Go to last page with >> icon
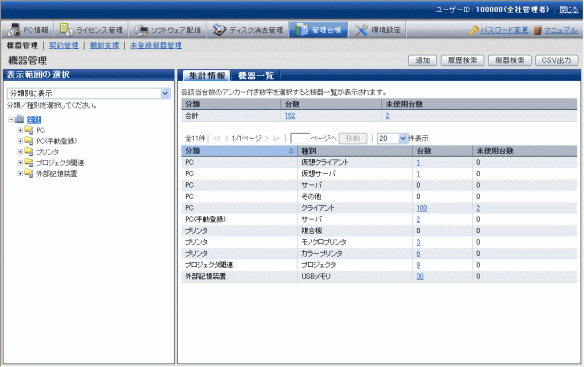This screenshot has height=367, width=584. pyautogui.click(x=276, y=138)
